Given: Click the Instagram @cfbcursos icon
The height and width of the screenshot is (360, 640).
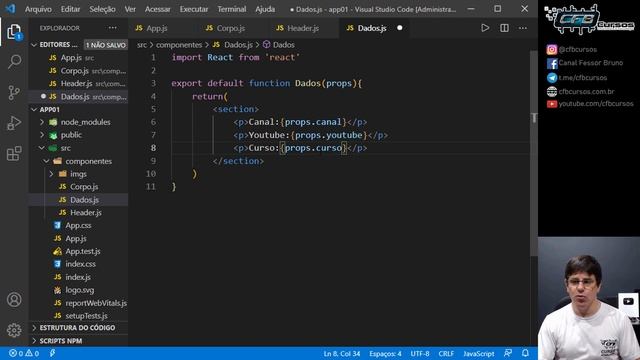Looking at the screenshot, I should tap(551, 49).
